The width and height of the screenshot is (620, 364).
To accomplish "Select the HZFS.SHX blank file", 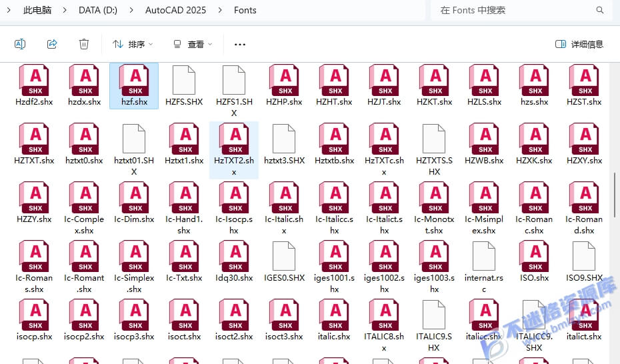I will coord(184,86).
